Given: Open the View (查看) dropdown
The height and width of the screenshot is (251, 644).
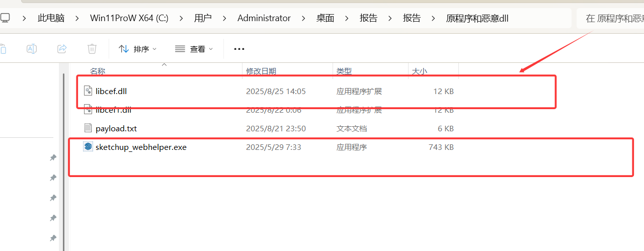Looking at the screenshot, I should (x=194, y=49).
